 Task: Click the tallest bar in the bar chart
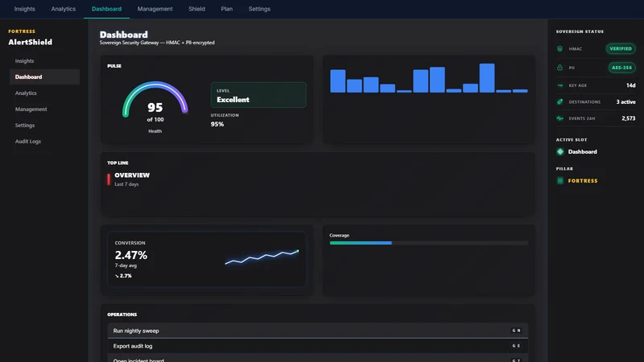[487, 78]
